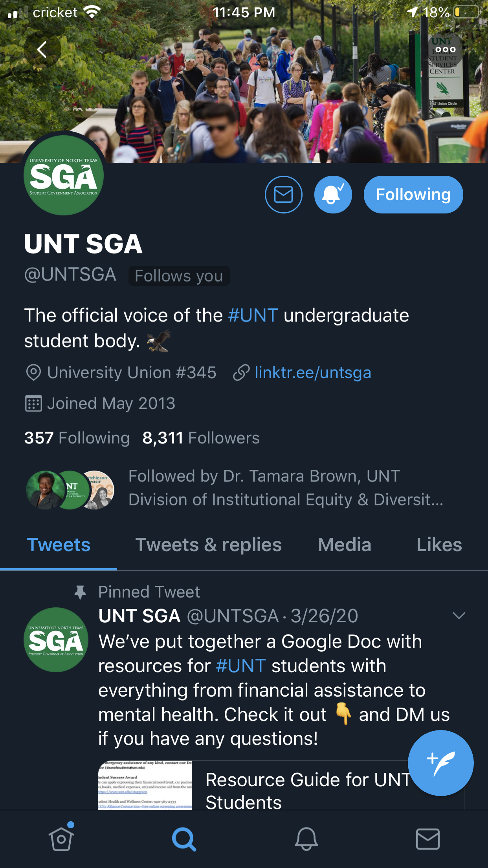Screen dimensions: 488x868
Task: Switch to Tweets & replies tab
Action: click(x=208, y=545)
